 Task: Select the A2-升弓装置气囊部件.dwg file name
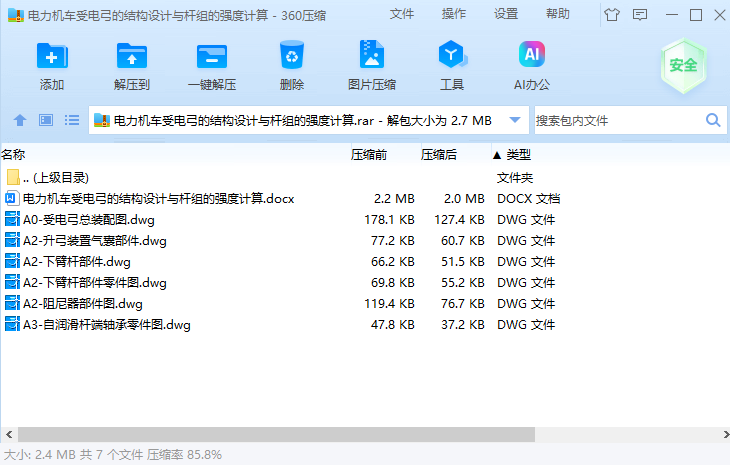[x=95, y=241]
